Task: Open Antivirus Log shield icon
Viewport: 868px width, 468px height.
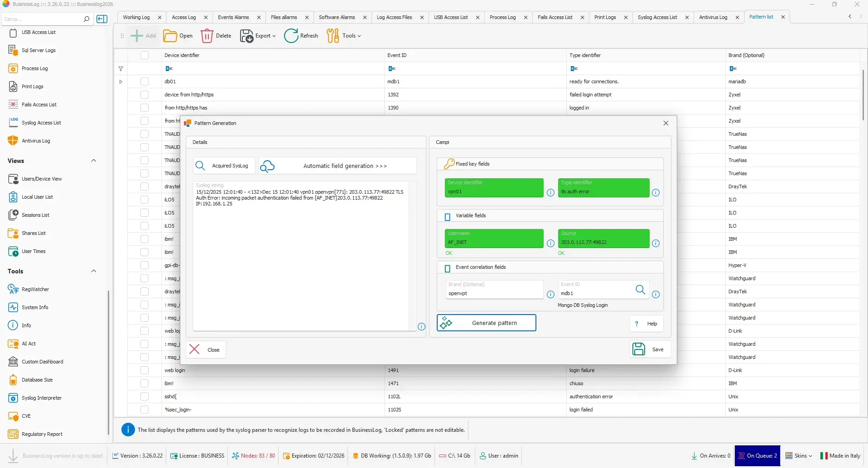Action: pos(13,141)
